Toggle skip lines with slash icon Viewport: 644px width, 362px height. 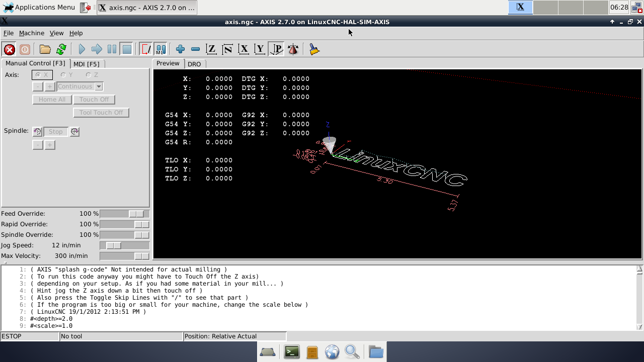click(x=146, y=49)
